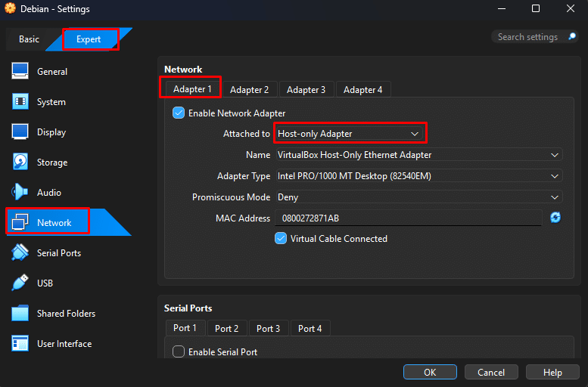Toggle Virtual Cable Connected checkbox

tap(281, 238)
